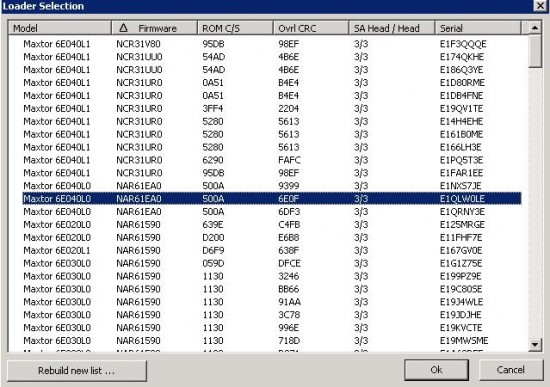Viewport: 550px width, 387px height.
Task: Select Maxtor 6E020L1 row serial E167GV0E
Action: [x=272, y=251]
